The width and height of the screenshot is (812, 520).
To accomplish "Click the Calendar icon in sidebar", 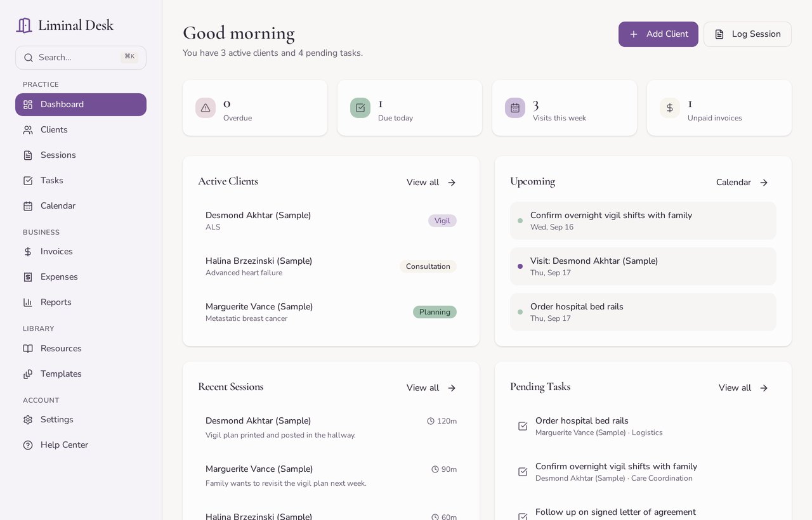I will pyautogui.click(x=28, y=206).
